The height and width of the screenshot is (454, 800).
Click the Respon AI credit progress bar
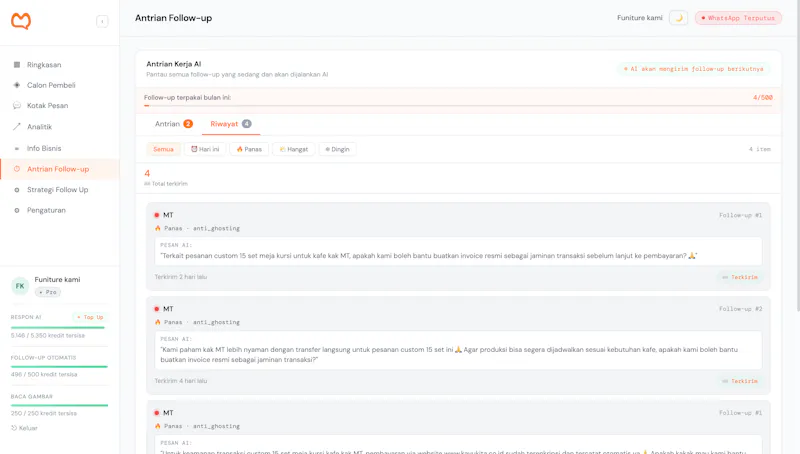(x=58, y=327)
